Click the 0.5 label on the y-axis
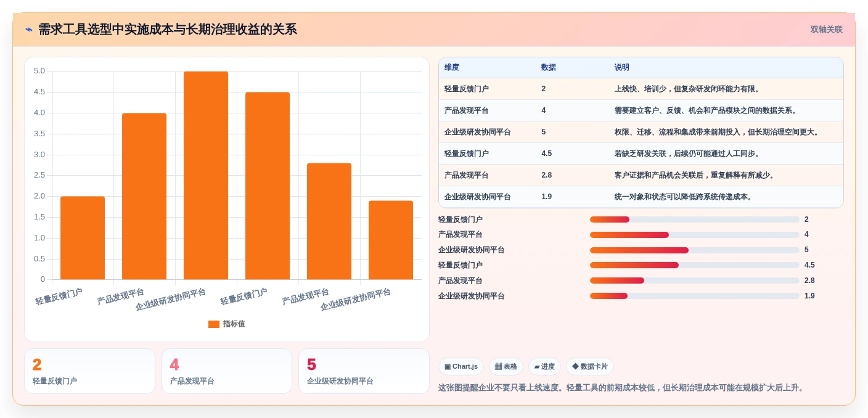868x418 pixels. coord(39,259)
